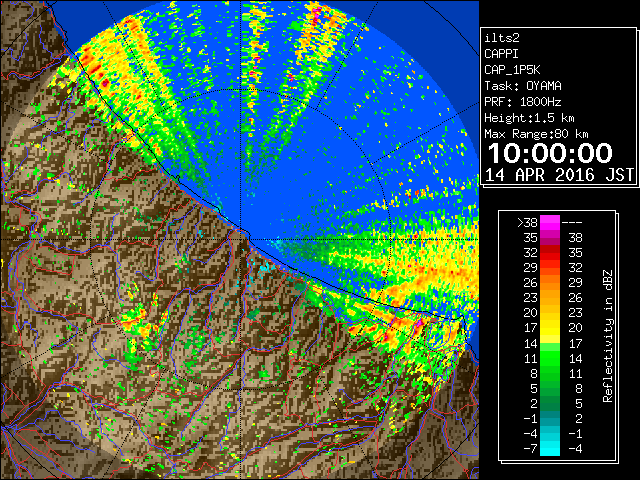The width and height of the screenshot is (640, 480).
Task: Select the 'CAPPI' text line
Action: (x=501, y=54)
